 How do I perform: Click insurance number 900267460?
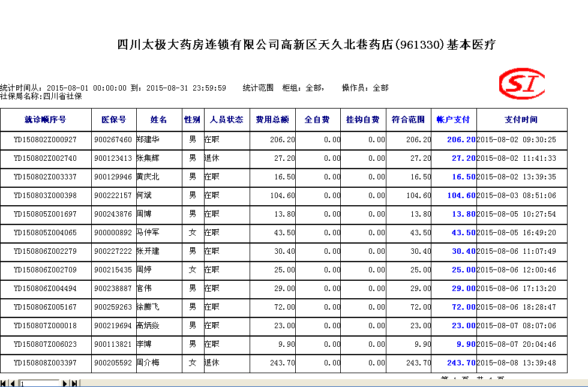[113, 140]
